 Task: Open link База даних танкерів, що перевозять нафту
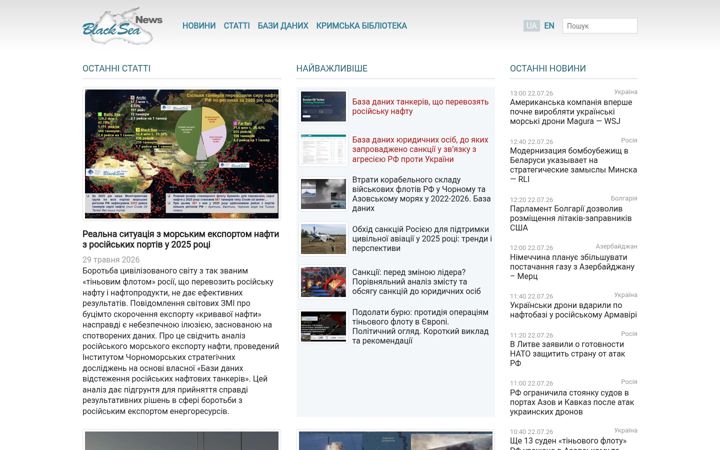click(420, 107)
